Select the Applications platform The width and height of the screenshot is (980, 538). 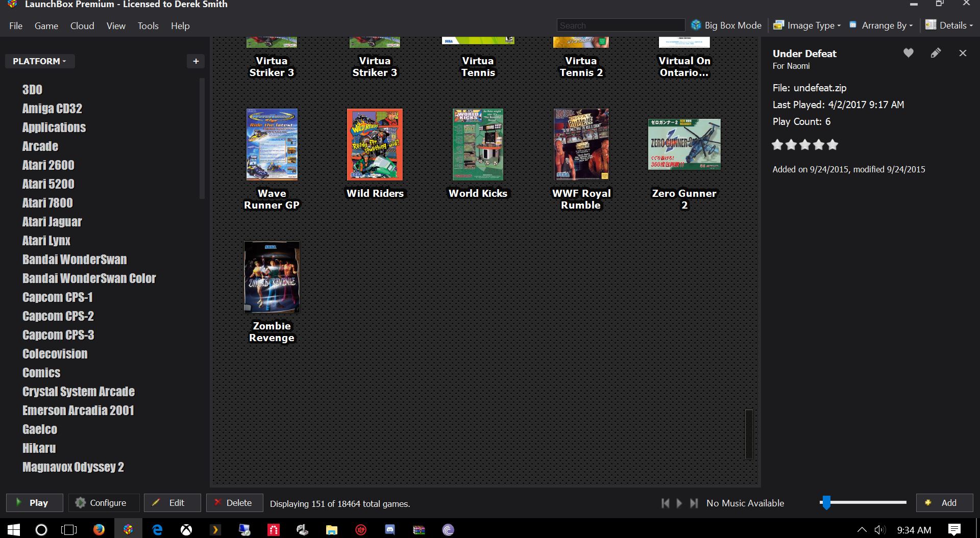tap(54, 127)
